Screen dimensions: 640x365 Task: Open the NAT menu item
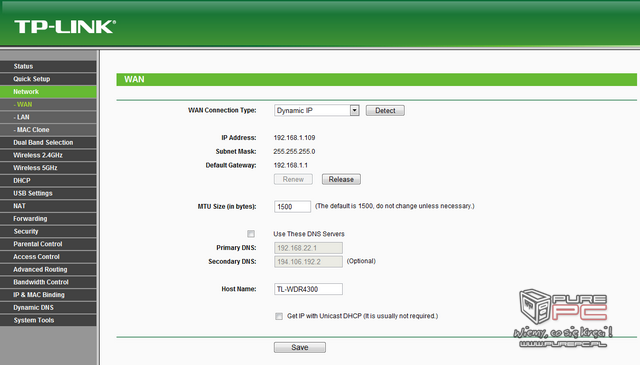pyautogui.click(x=48, y=205)
